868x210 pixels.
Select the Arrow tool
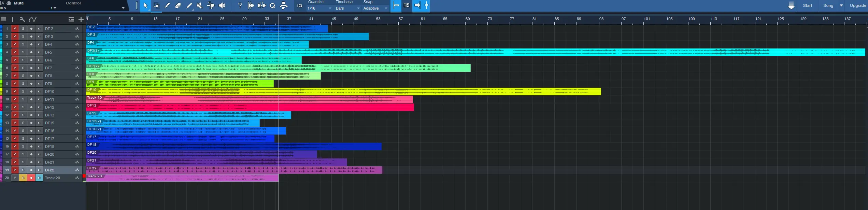145,5
